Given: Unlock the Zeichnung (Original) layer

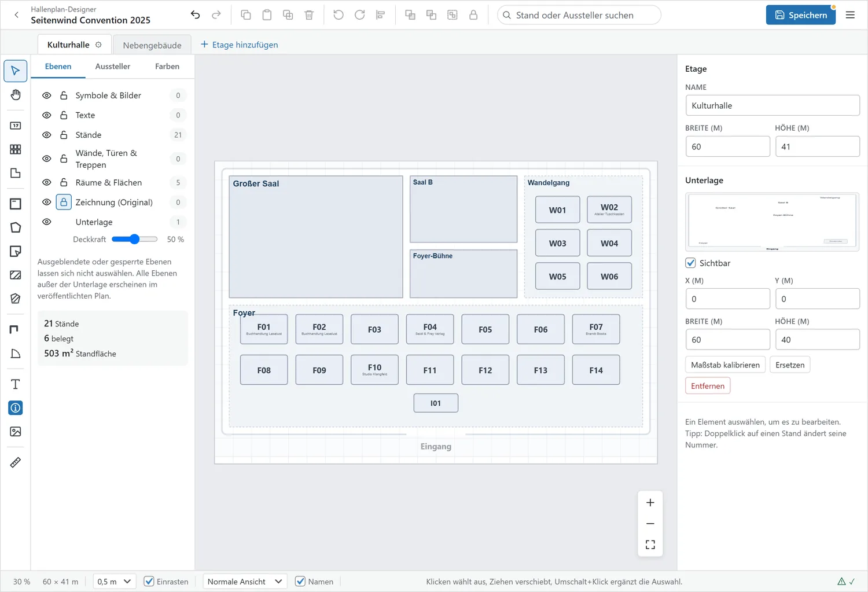Looking at the screenshot, I should [64, 202].
